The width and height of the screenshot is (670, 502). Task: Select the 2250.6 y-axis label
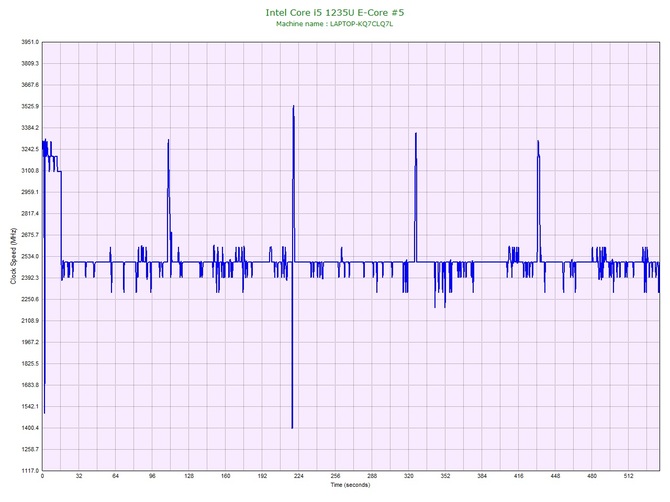point(30,299)
